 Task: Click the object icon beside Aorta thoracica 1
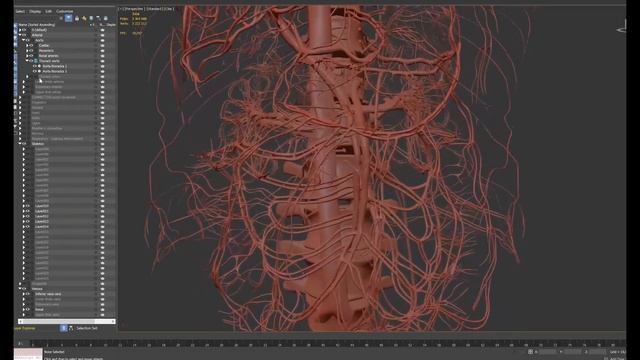(39, 66)
